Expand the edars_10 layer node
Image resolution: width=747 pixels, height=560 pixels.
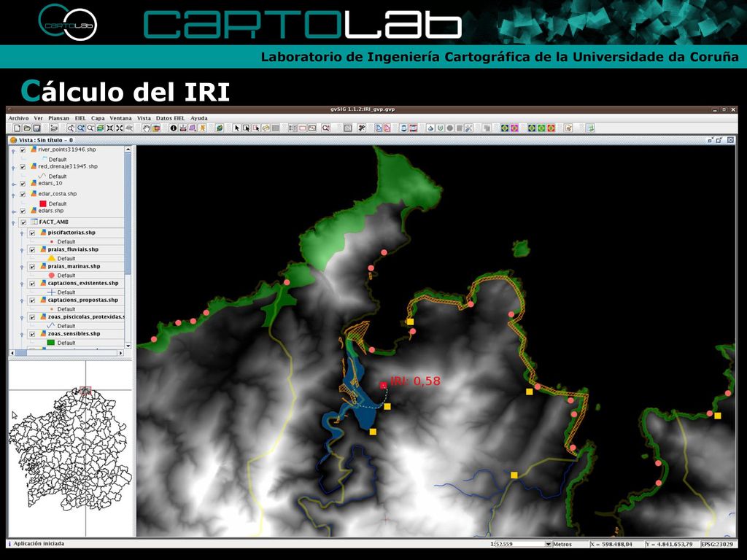click(x=13, y=184)
